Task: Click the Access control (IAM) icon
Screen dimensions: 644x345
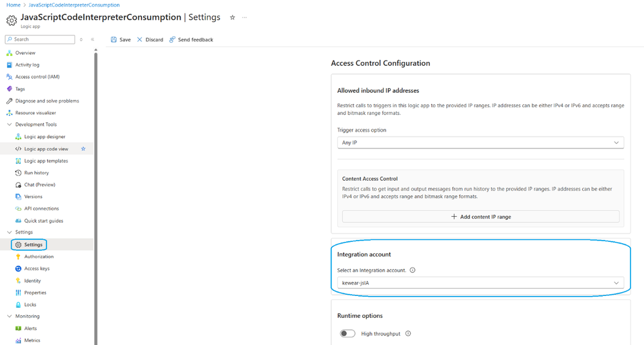Action: point(10,77)
